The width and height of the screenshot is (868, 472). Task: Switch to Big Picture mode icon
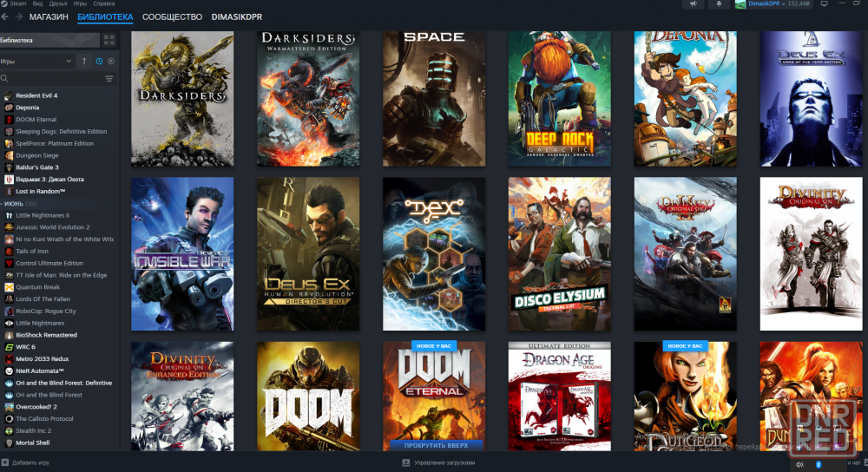coord(825,3)
